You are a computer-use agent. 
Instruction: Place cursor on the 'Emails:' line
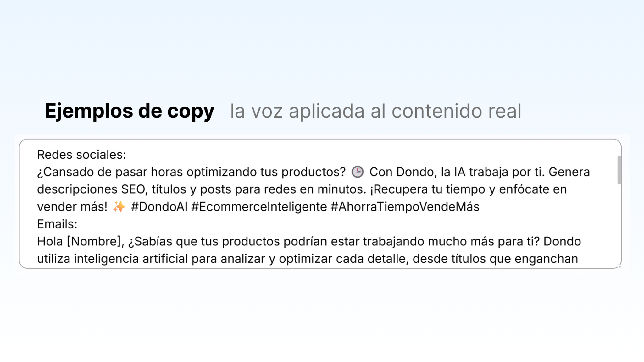pyautogui.click(x=57, y=224)
